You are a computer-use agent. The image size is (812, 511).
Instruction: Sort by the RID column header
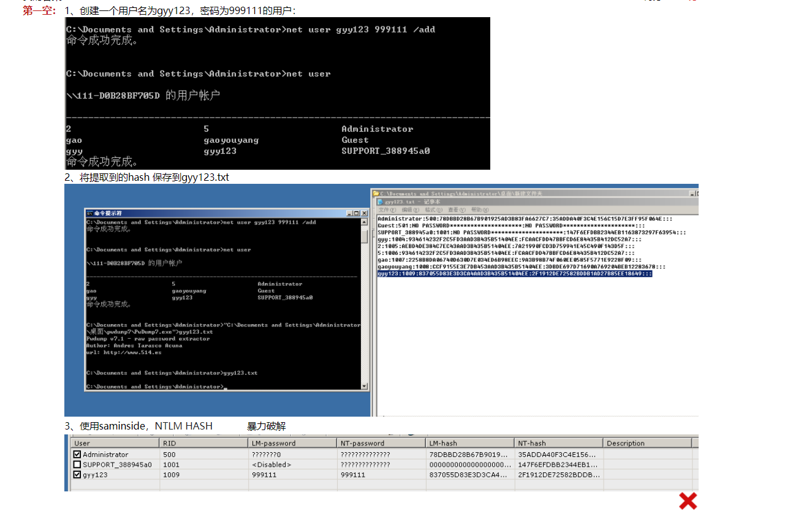click(203, 443)
